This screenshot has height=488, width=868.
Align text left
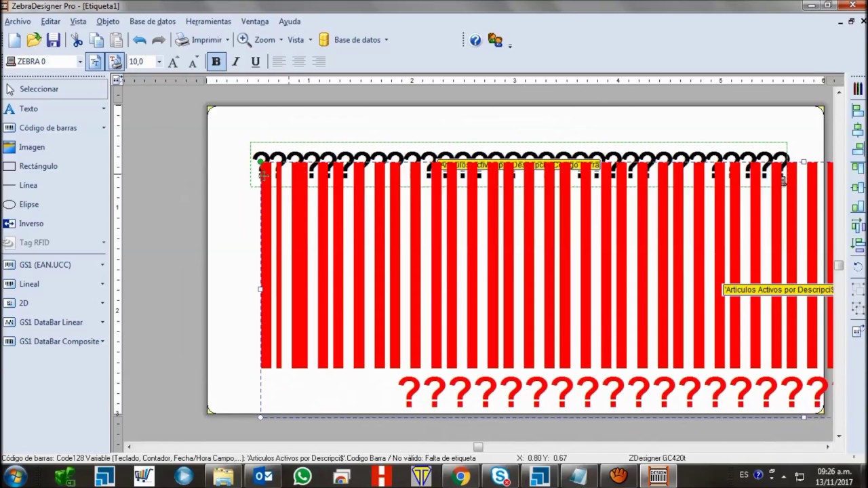click(278, 62)
